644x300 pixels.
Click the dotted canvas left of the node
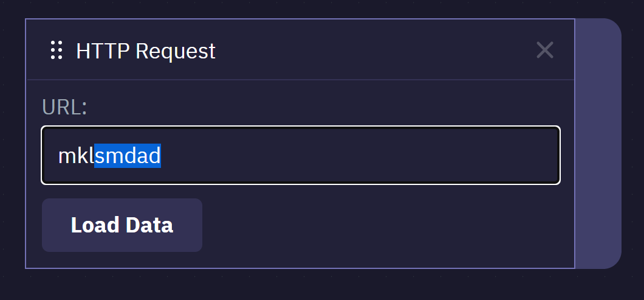pos(12,144)
